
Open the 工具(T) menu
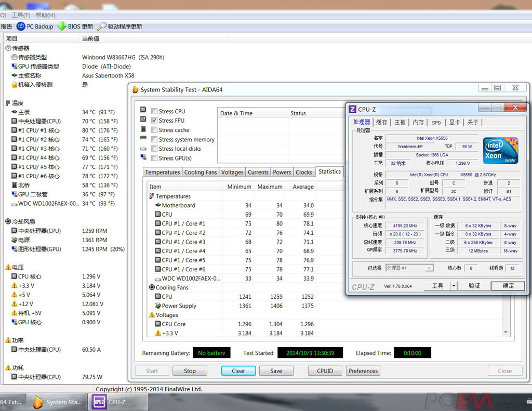tap(21, 15)
